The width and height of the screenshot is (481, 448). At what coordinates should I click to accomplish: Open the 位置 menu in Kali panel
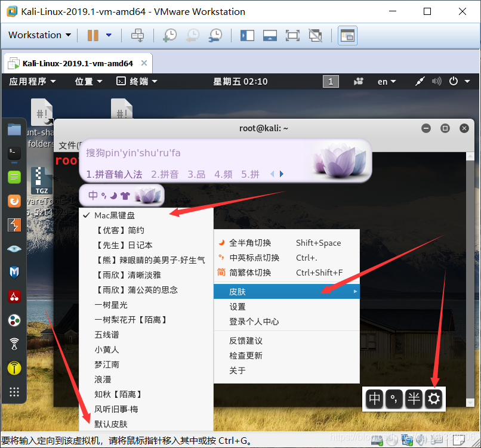point(88,82)
